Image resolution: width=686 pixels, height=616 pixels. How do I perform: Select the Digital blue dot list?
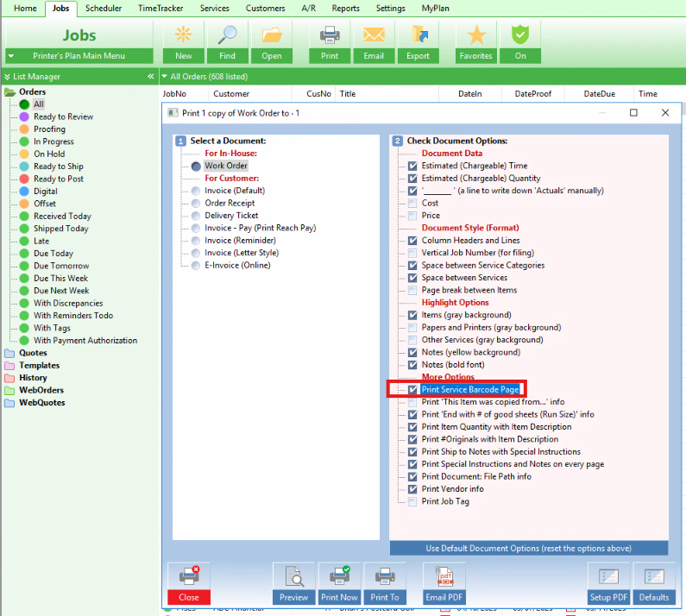tap(24, 192)
